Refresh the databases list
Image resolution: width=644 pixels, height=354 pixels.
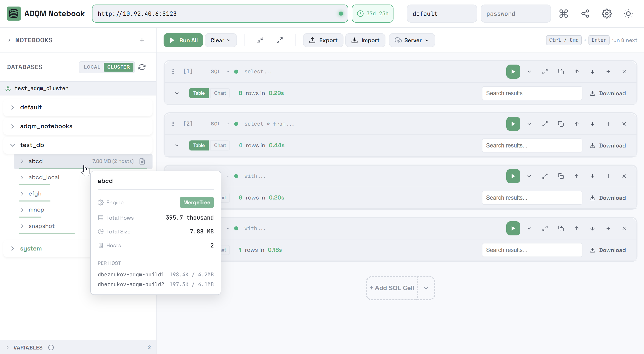(x=142, y=67)
